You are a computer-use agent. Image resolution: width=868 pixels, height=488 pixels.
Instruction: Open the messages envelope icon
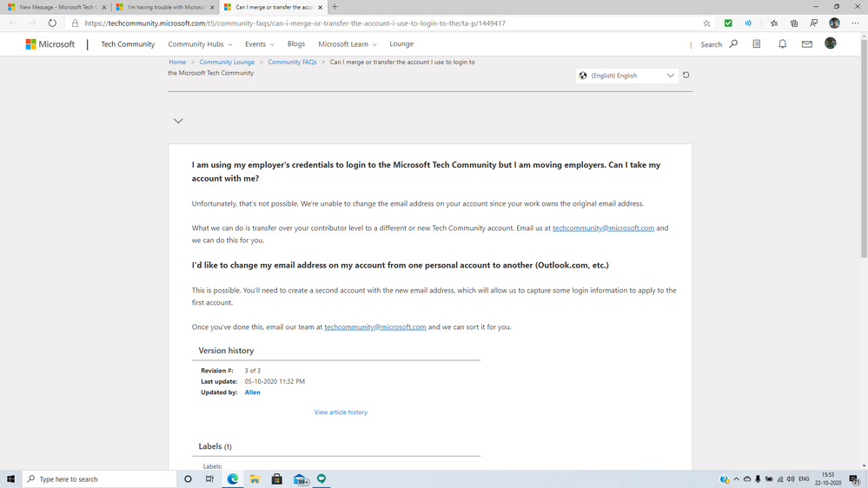pyautogui.click(x=807, y=44)
